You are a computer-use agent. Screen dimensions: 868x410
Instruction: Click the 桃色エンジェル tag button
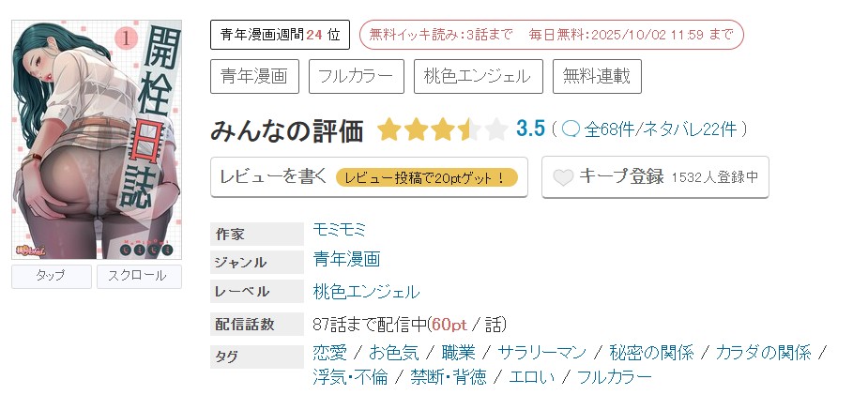pyautogui.click(x=478, y=77)
